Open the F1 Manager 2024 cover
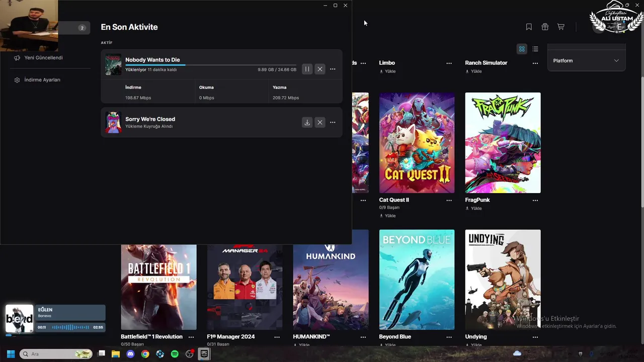This screenshot has width=644, height=362. (245, 287)
